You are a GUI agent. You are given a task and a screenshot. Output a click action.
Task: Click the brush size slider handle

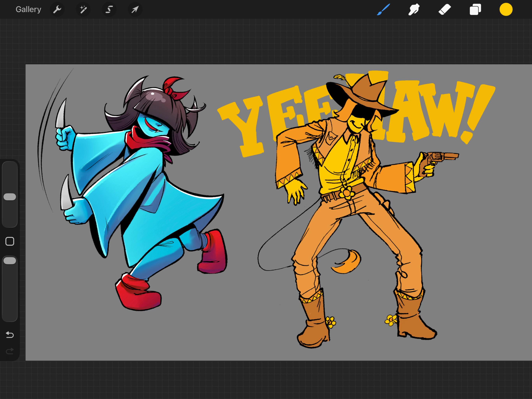click(10, 197)
